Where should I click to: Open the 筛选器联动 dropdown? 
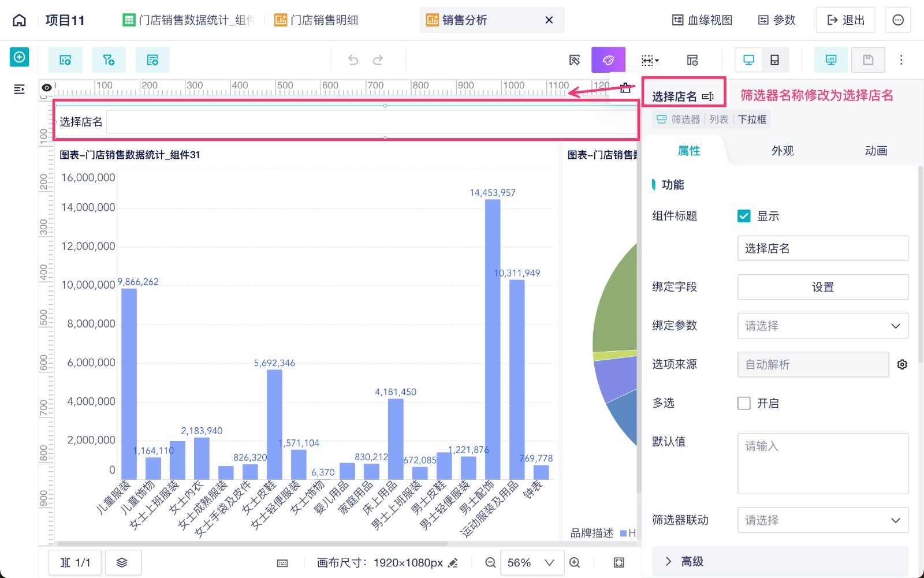click(x=822, y=520)
